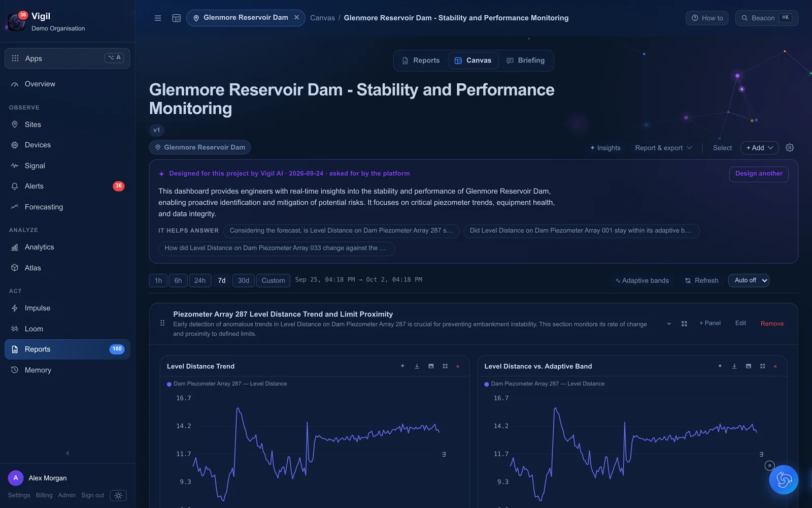Select the 24h time range
This screenshot has width=812, height=508.
coord(200,280)
